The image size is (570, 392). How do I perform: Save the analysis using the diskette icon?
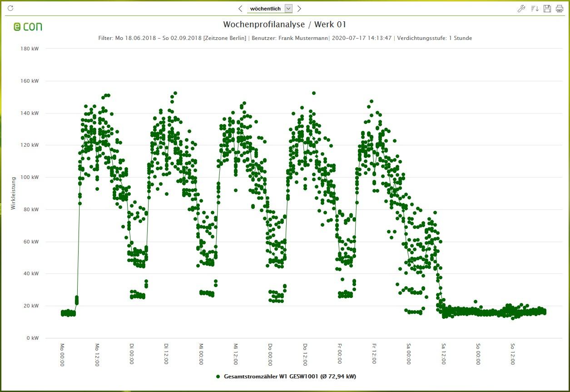547,8
